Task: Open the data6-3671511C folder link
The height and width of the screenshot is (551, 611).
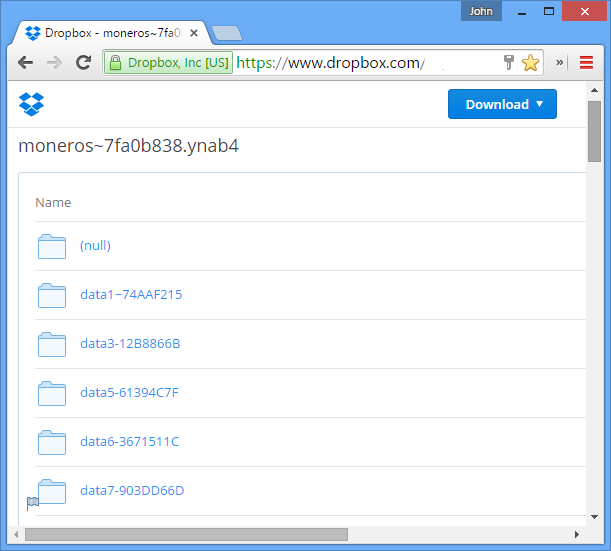Action: coord(129,442)
